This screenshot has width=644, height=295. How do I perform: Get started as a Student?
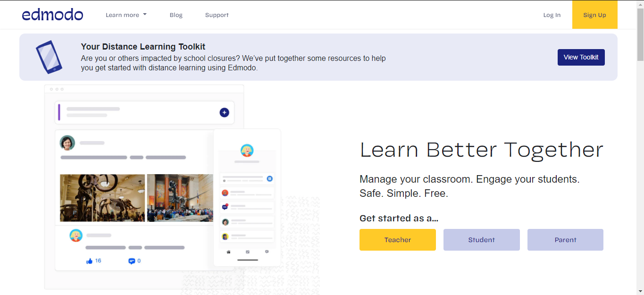[481, 240]
